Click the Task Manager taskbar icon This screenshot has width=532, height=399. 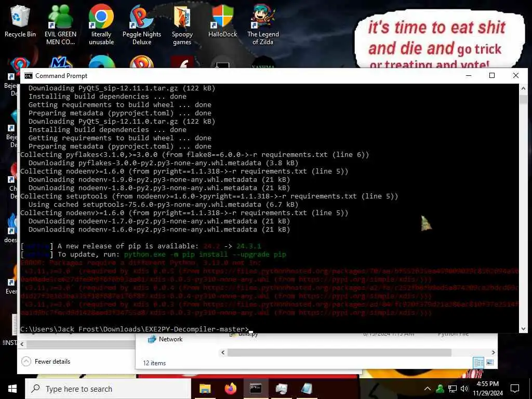click(281, 389)
